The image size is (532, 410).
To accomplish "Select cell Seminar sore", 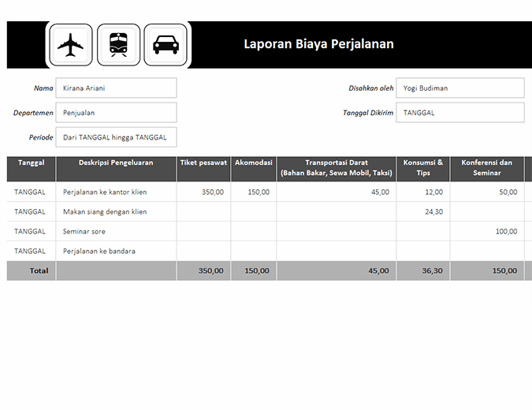I will click(x=116, y=232).
